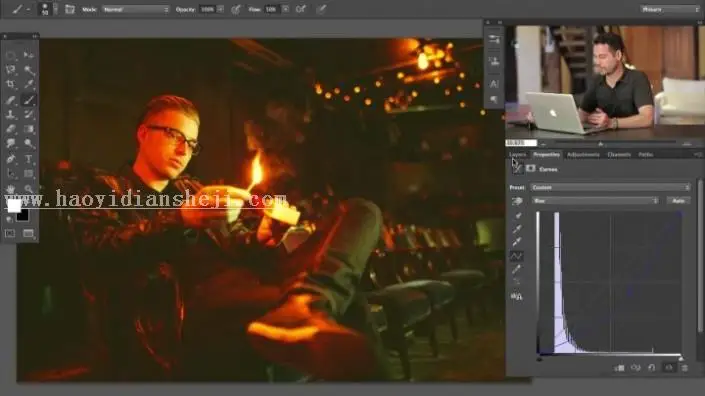Select the Eyedropper tool in the toolbox
The height and width of the screenshot is (396, 705).
pos(29,84)
